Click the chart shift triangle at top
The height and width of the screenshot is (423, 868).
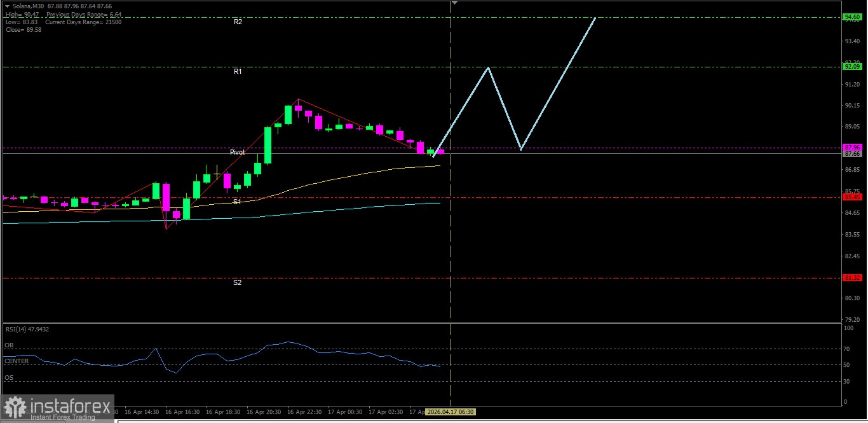[x=454, y=3]
